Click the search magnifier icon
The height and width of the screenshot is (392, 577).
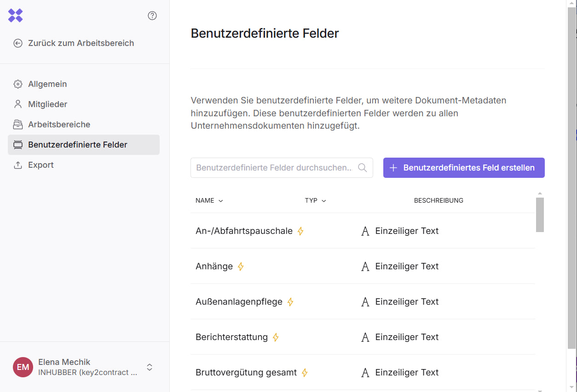(363, 168)
